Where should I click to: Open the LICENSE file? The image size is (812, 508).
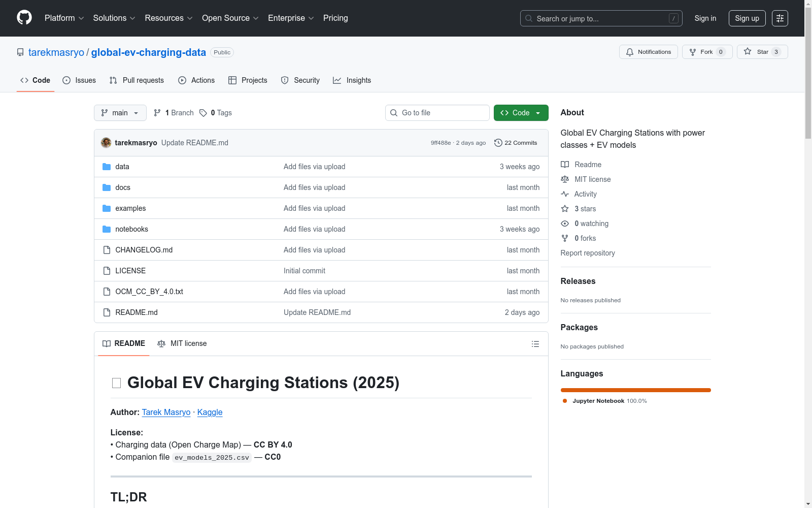click(130, 271)
